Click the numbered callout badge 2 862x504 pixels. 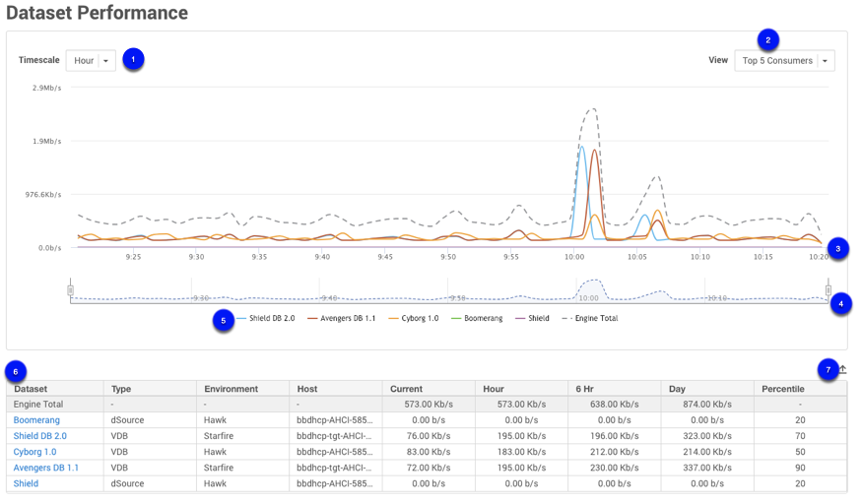[x=767, y=39]
